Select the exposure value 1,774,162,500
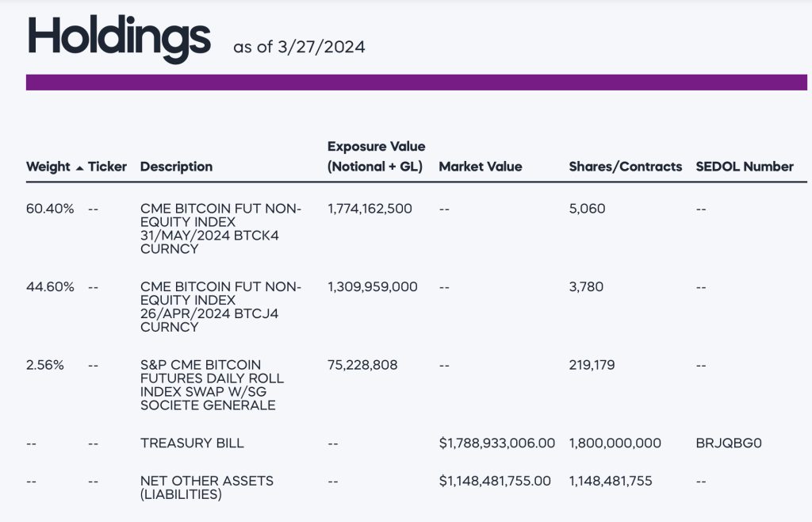The image size is (812, 522). pyautogui.click(x=370, y=209)
